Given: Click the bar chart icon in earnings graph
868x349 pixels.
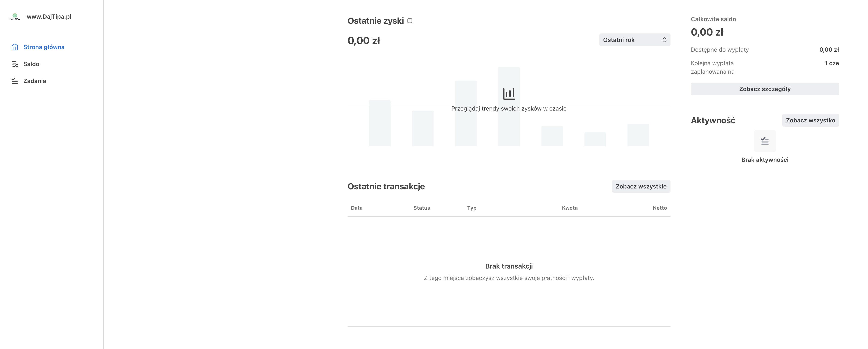Looking at the screenshot, I should point(509,94).
